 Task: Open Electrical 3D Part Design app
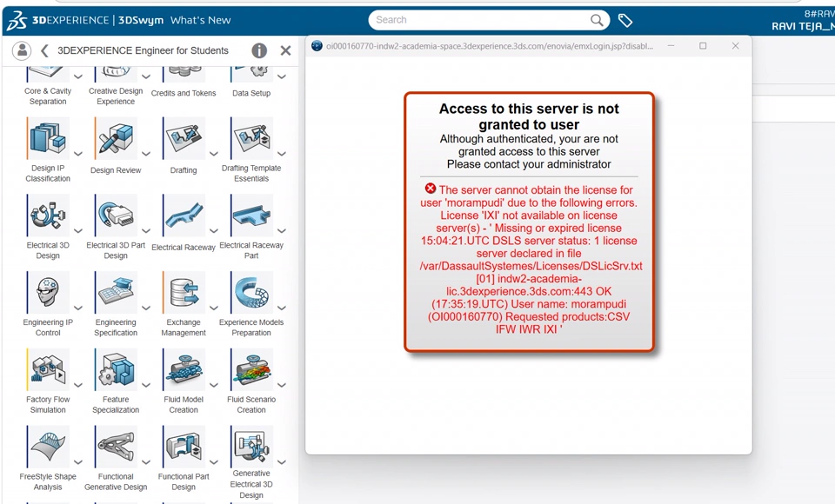116,216
